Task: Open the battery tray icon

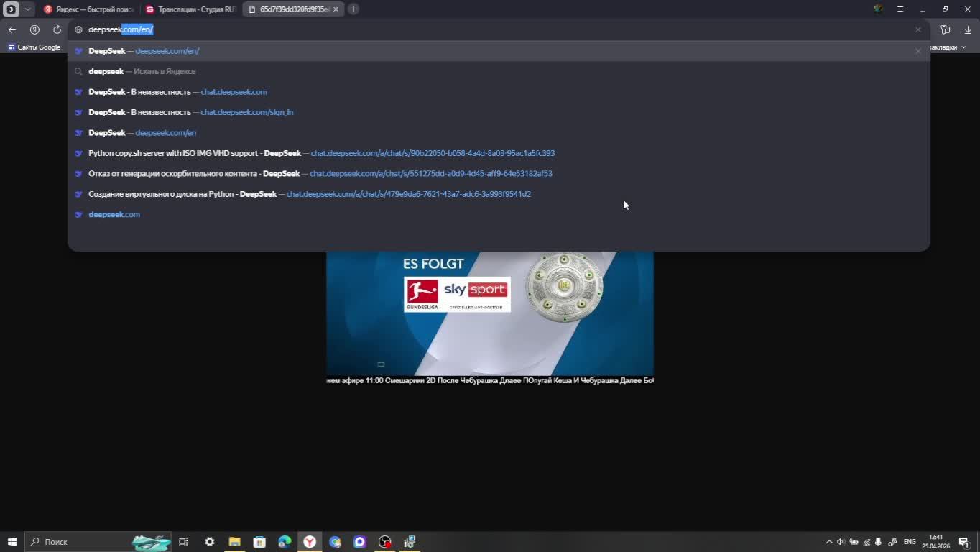Action: click(x=854, y=542)
